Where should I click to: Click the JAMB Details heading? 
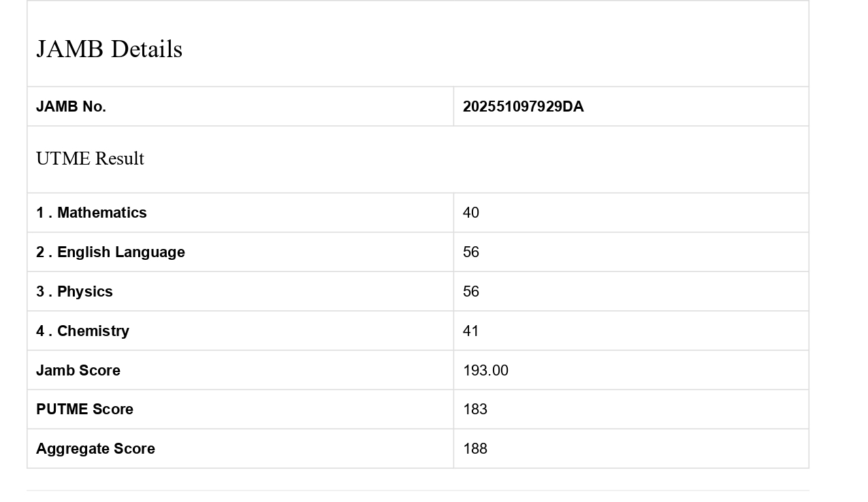[109, 49]
